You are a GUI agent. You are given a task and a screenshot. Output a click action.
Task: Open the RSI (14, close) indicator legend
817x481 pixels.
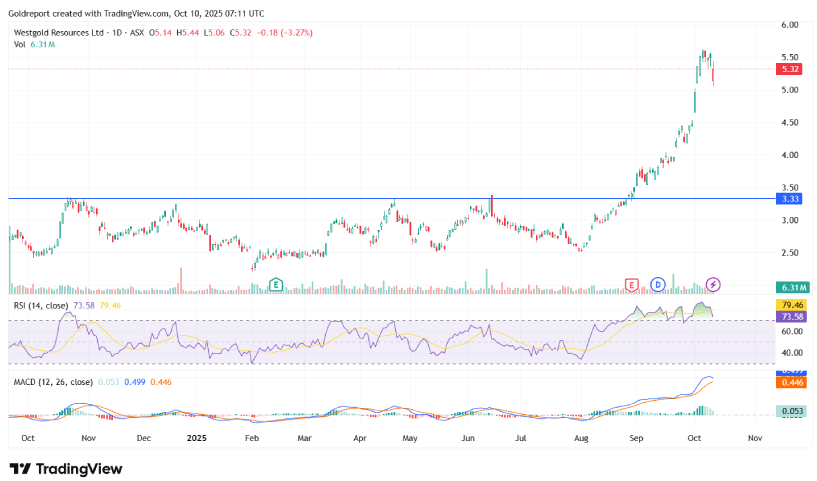40,305
